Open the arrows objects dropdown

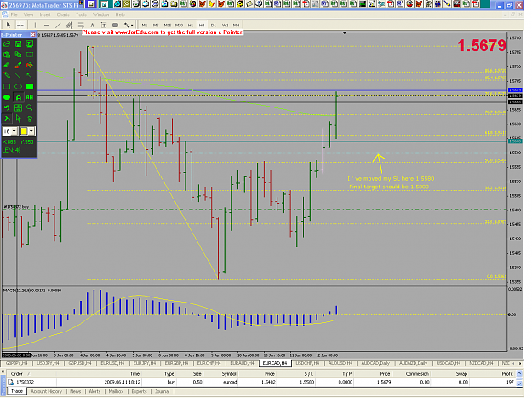coord(129,25)
